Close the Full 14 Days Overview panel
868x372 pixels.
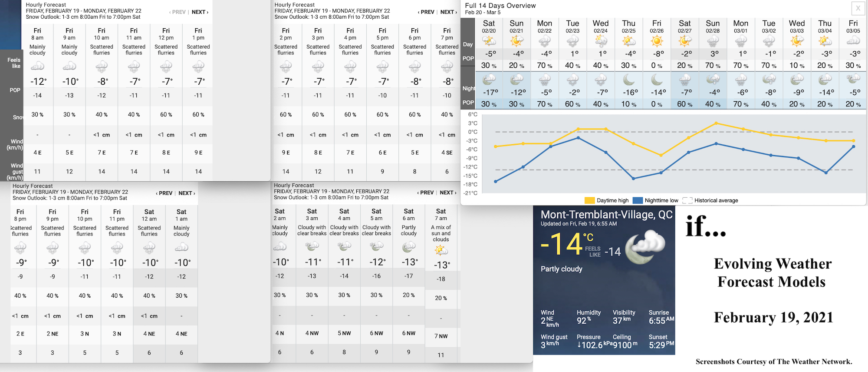coord(858,8)
